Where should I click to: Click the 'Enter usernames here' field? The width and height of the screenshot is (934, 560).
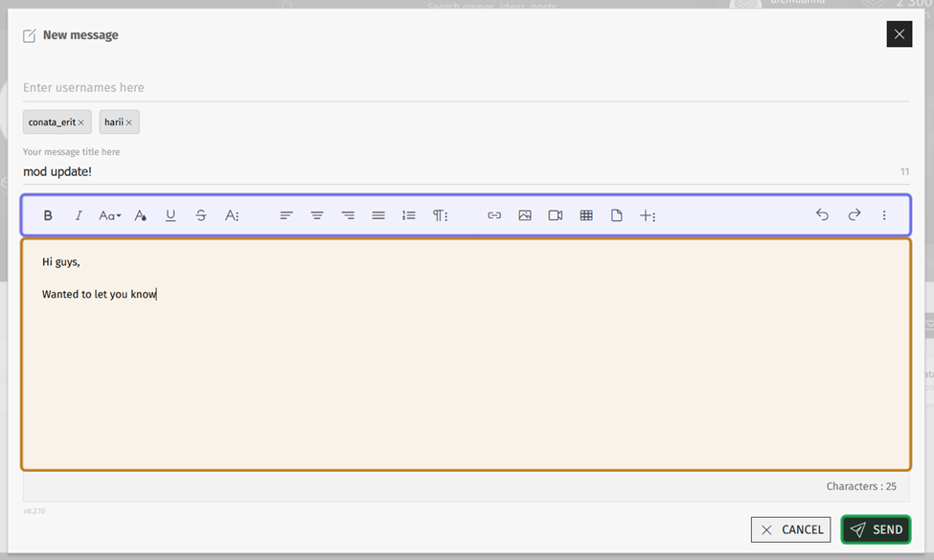coord(466,88)
